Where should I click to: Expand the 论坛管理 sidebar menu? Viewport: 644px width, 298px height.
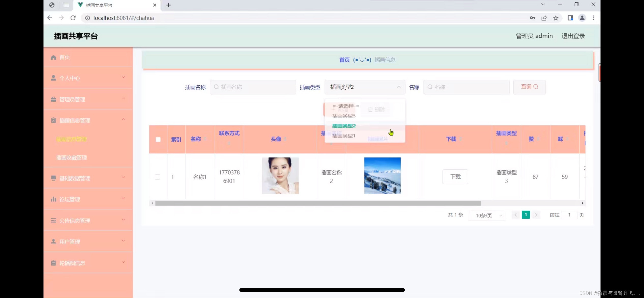[88, 199]
